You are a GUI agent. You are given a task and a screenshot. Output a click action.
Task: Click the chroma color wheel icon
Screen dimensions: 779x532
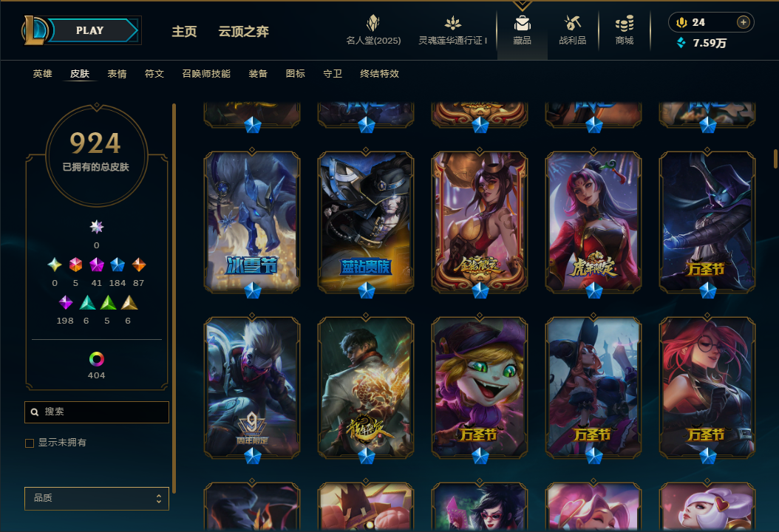[x=96, y=358]
